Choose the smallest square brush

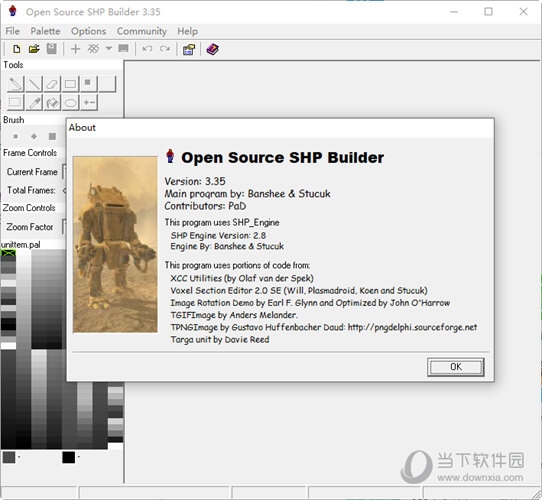click(16, 136)
